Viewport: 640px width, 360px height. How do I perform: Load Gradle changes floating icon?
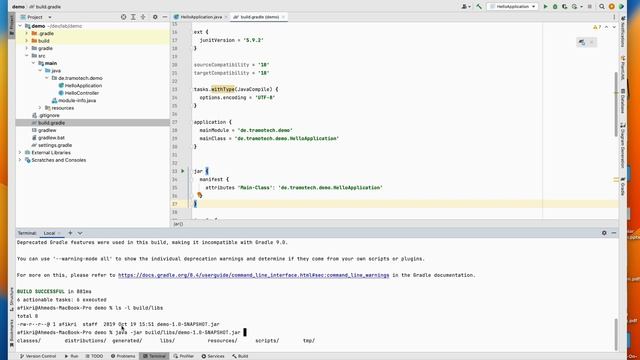pos(582,42)
